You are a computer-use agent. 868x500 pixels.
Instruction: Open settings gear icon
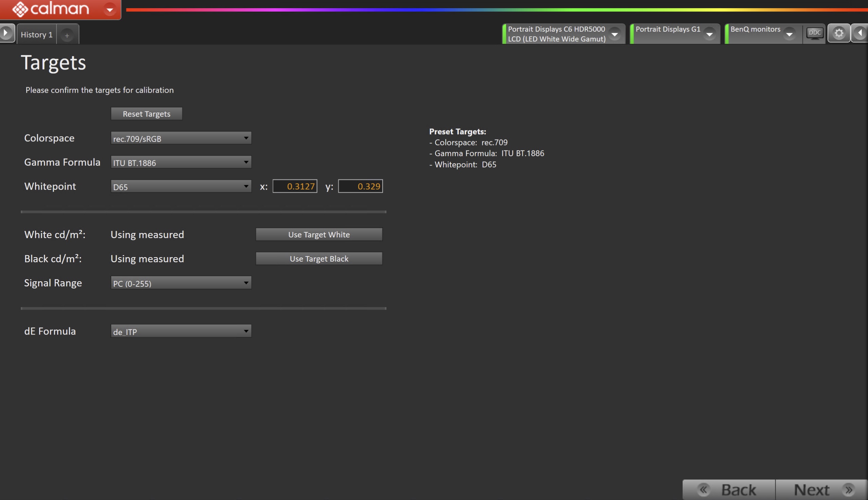(x=839, y=33)
